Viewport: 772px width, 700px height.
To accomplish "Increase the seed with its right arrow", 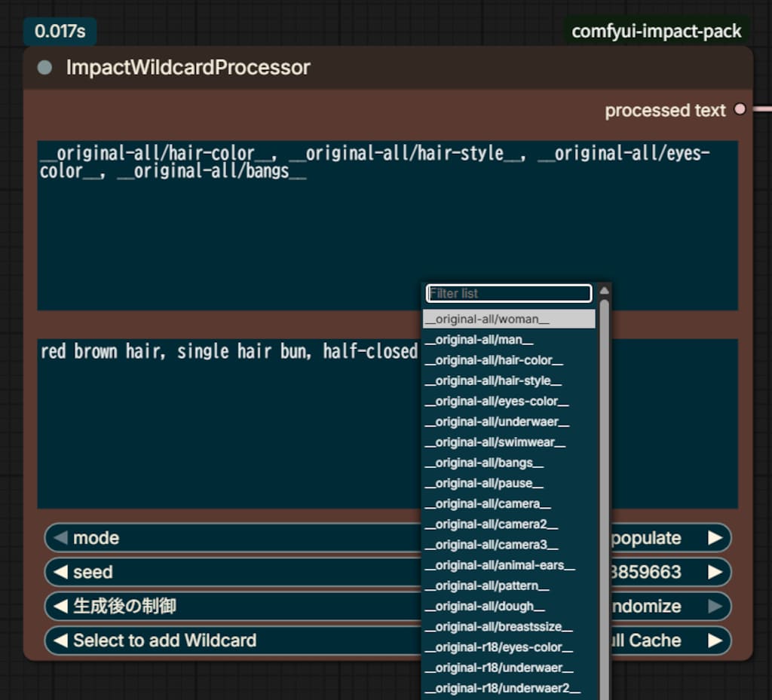I will pyautogui.click(x=715, y=572).
